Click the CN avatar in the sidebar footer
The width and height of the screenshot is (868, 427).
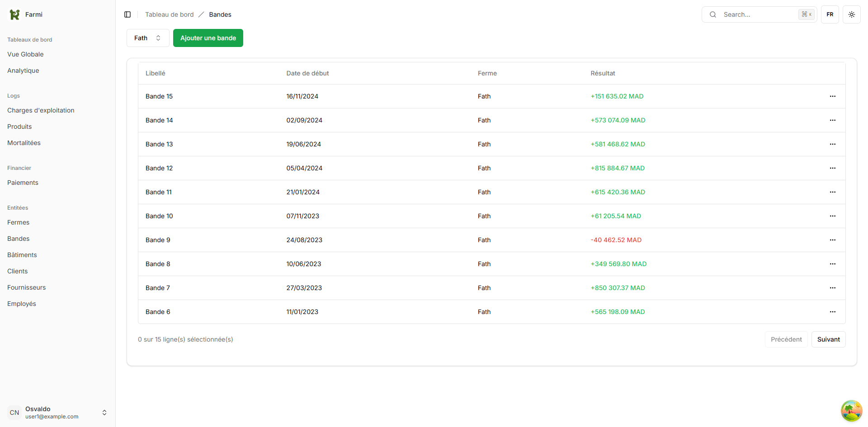pos(14,412)
